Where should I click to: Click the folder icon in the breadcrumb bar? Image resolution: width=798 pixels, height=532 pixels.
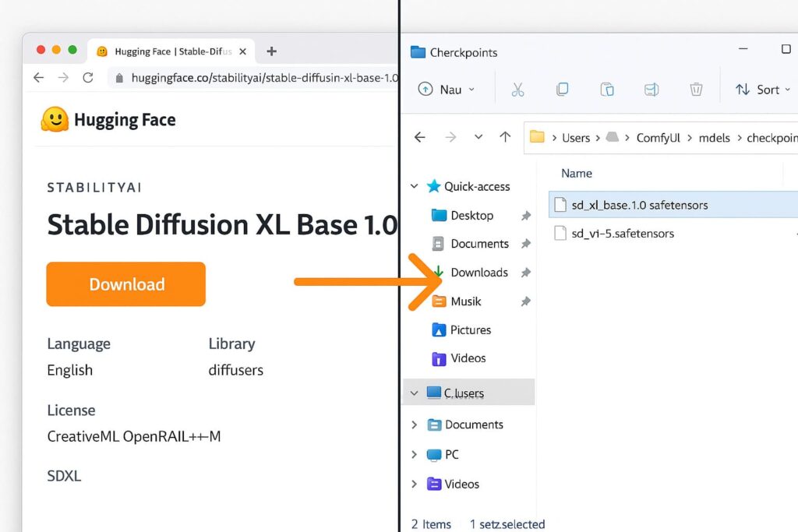[537, 136]
